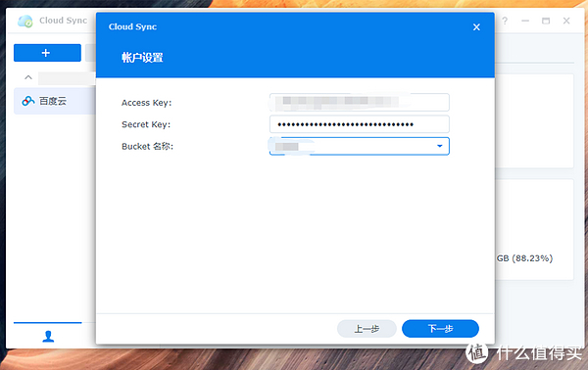This screenshot has width=588, height=370.
Task: Maximize the Cloud Sync window
Action: click(x=546, y=21)
